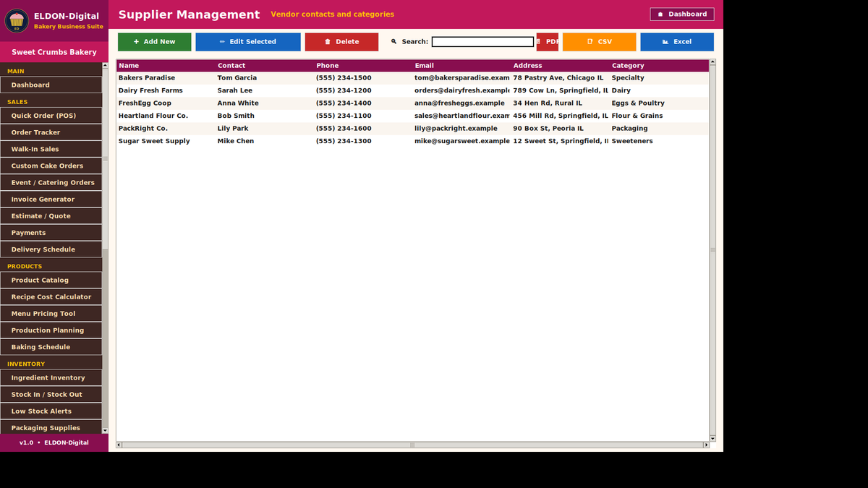Select the Dairy Fresh Farms row
The width and height of the screenshot is (868, 488).
coord(412,91)
